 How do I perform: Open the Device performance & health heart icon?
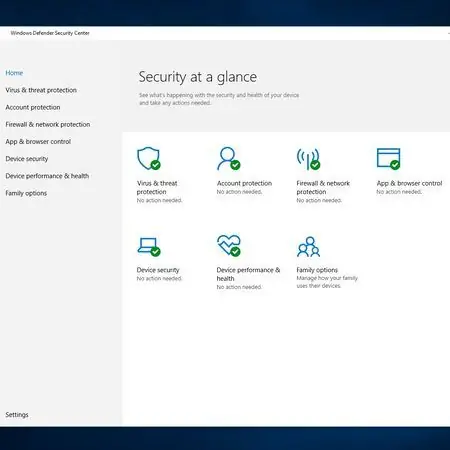229,245
